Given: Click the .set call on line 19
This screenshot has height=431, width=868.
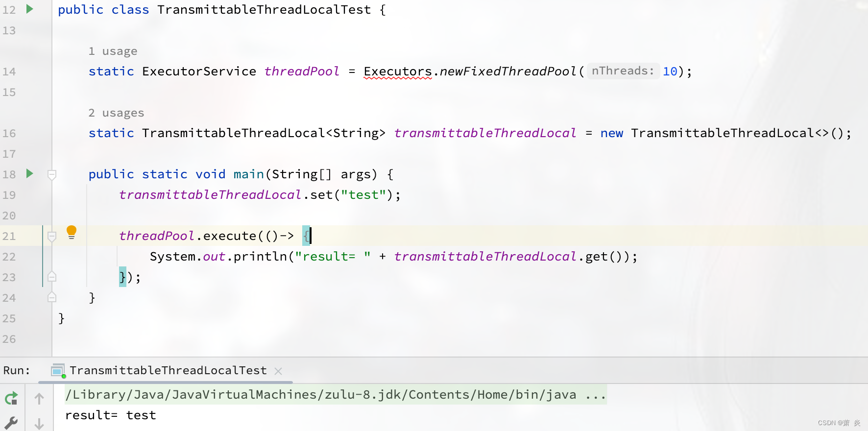Looking at the screenshot, I should pos(318,195).
